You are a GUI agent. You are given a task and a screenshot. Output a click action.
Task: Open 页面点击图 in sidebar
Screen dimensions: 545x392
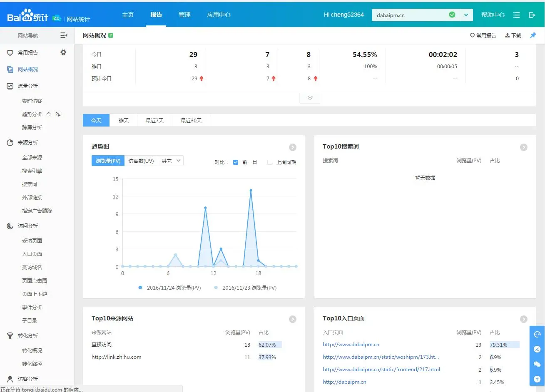[x=35, y=281]
